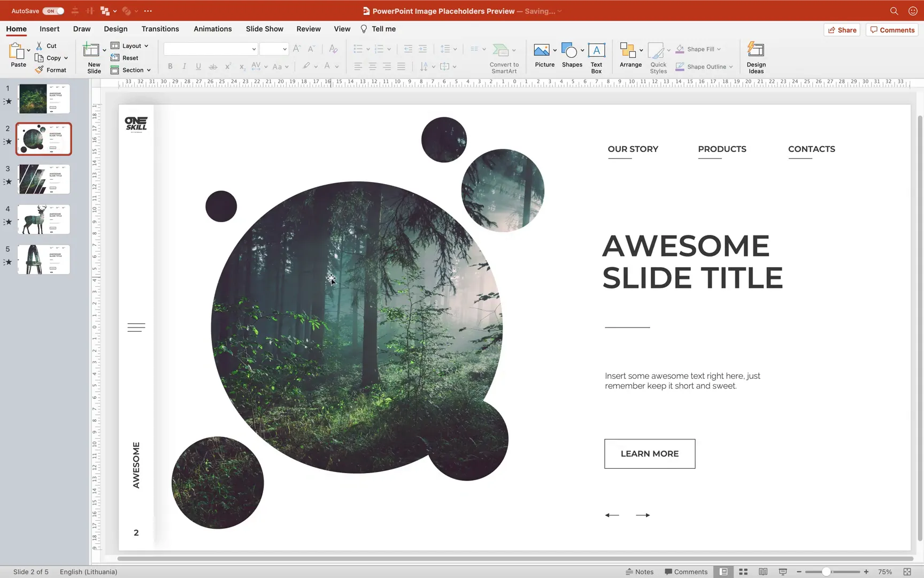Open the font name combo box
Image resolution: width=924 pixels, height=578 pixels.
pos(211,49)
